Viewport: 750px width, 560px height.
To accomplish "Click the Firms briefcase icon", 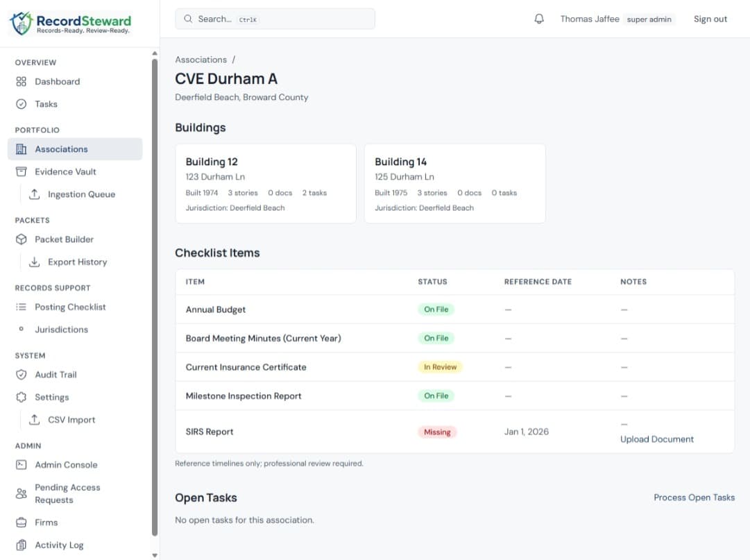I will 21,523.
